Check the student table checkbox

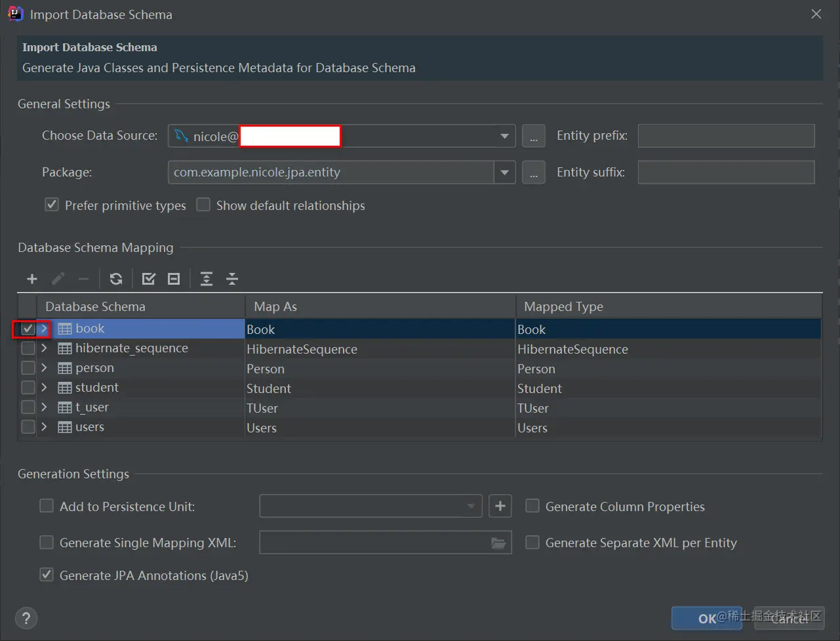(x=28, y=388)
